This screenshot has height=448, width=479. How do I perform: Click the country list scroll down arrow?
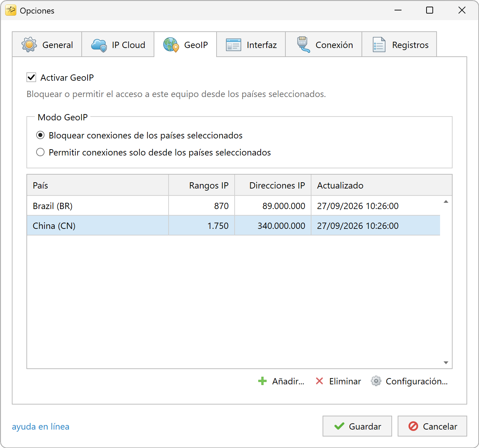[x=446, y=362]
